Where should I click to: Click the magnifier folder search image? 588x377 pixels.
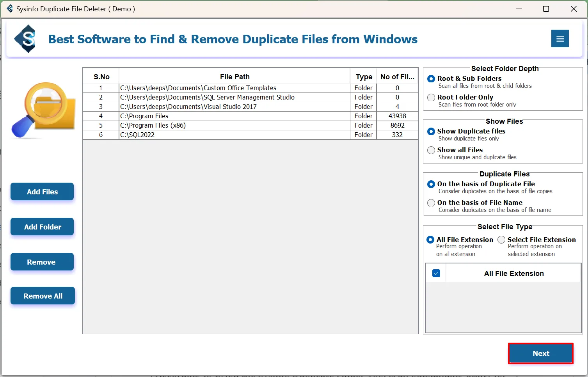(x=43, y=110)
